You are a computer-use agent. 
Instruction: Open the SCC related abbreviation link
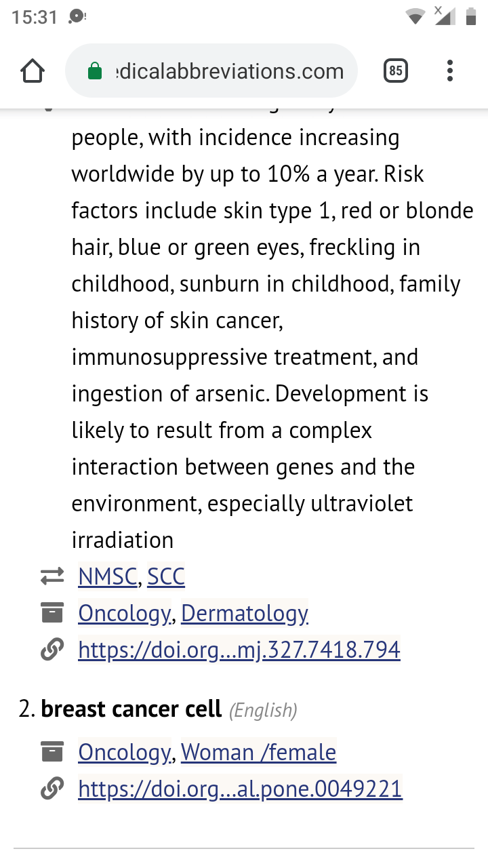(x=166, y=576)
